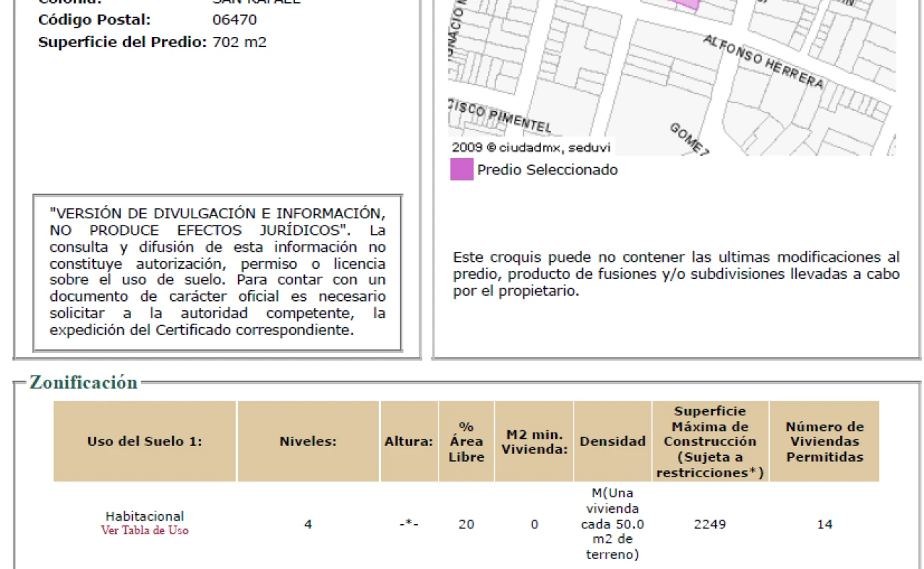Click the % Área Libre column header
924x569 pixels.
(x=466, y=442)
